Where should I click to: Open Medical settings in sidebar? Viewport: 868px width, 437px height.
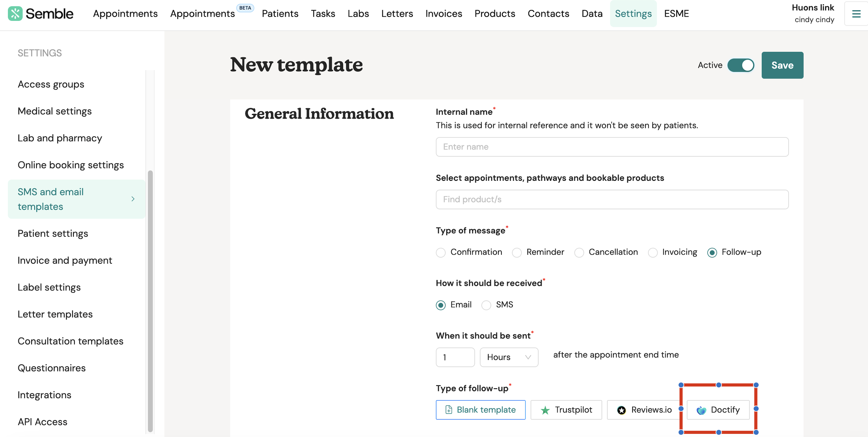(55, 111)
